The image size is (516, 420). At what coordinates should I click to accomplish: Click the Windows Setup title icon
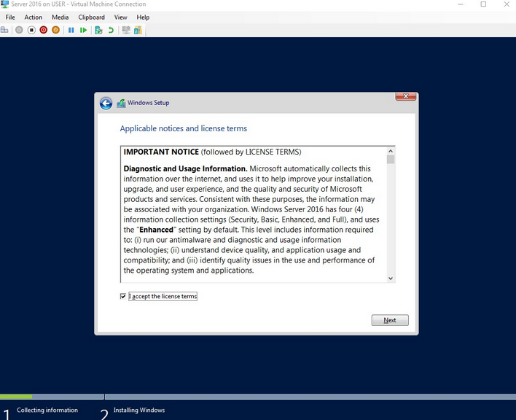point(121,104)
